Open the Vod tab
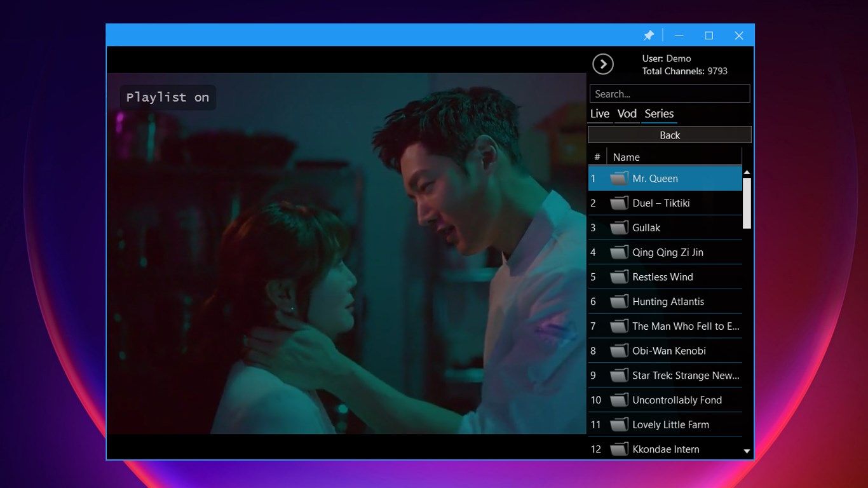Viewport: 868px width, 488px height. coord(627,114)
